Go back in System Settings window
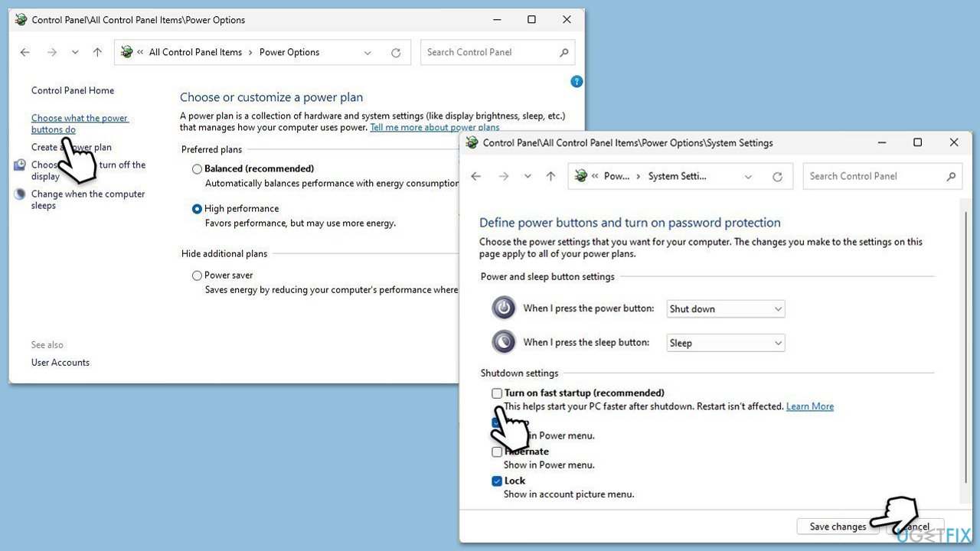 (x=476, y=176)
